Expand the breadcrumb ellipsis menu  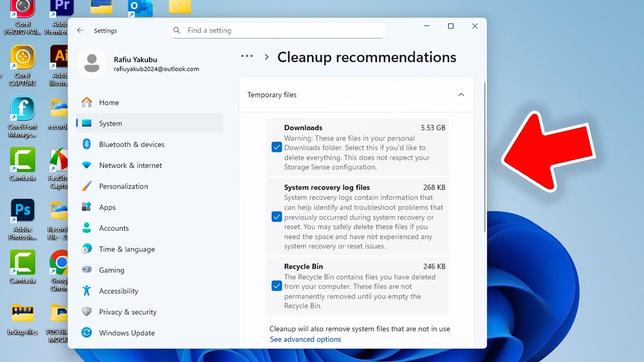(x=247, y=56)
